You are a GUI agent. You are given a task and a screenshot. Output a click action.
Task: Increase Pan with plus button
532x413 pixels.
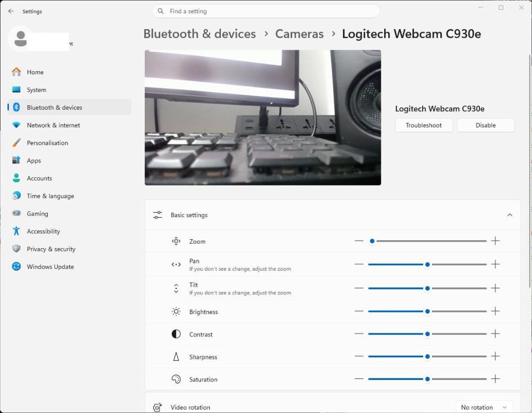click(x=496, y=264)
